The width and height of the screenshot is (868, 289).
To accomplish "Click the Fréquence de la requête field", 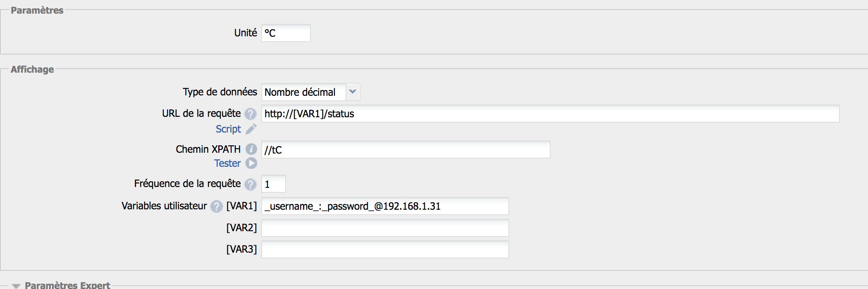I will point(274,184).
